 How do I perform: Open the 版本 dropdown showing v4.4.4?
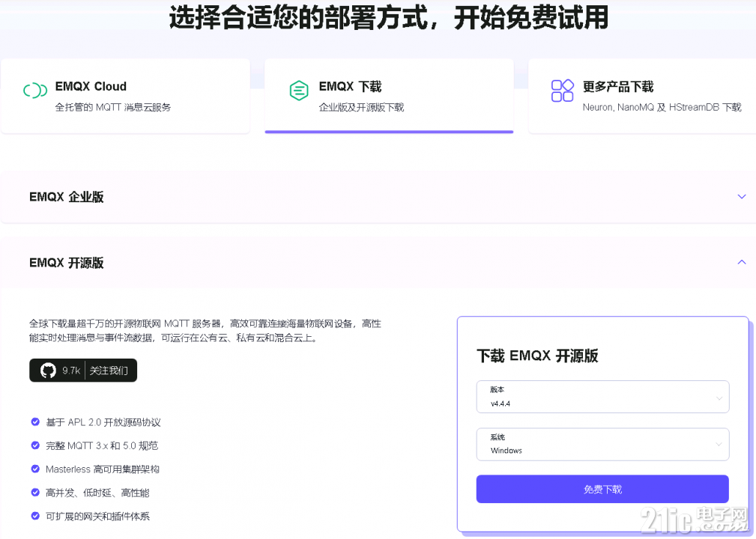point(602,397)
